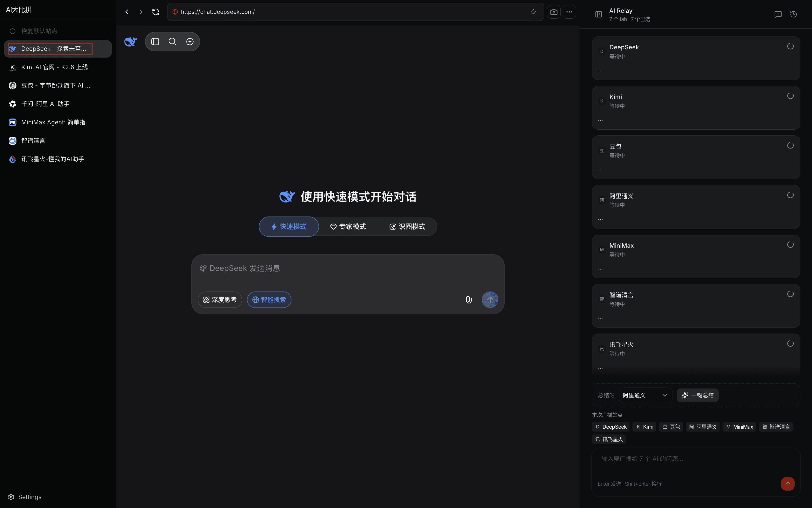Send the broadcast with red arrow button
This screenshot has height=508, width=812.
pyautogui.click(x=788, y=484)
